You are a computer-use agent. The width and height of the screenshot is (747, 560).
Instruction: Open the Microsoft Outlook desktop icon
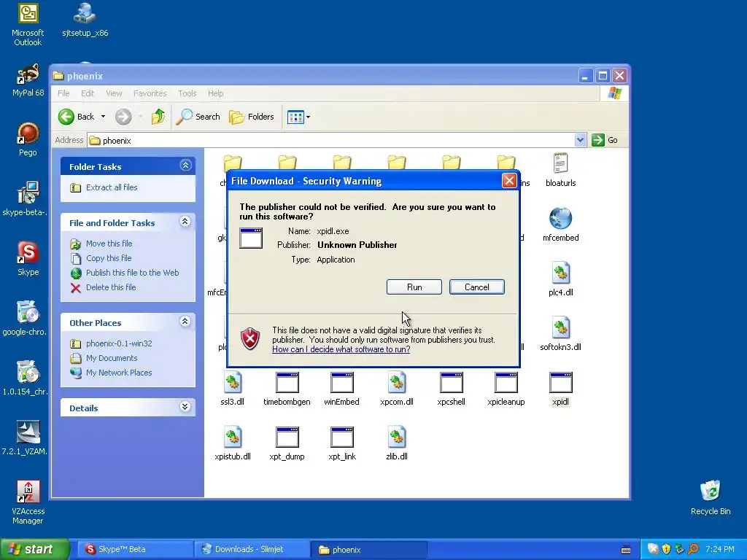(28, 25)
